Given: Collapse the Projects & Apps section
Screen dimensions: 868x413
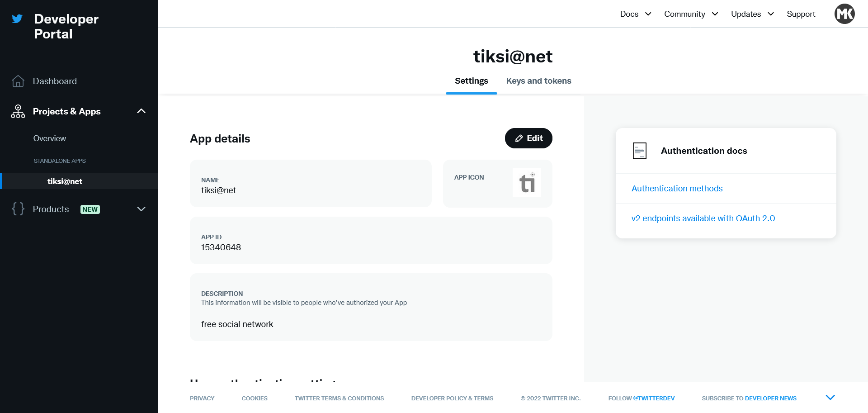Looking at the screenshot, I should click(141, 111).
